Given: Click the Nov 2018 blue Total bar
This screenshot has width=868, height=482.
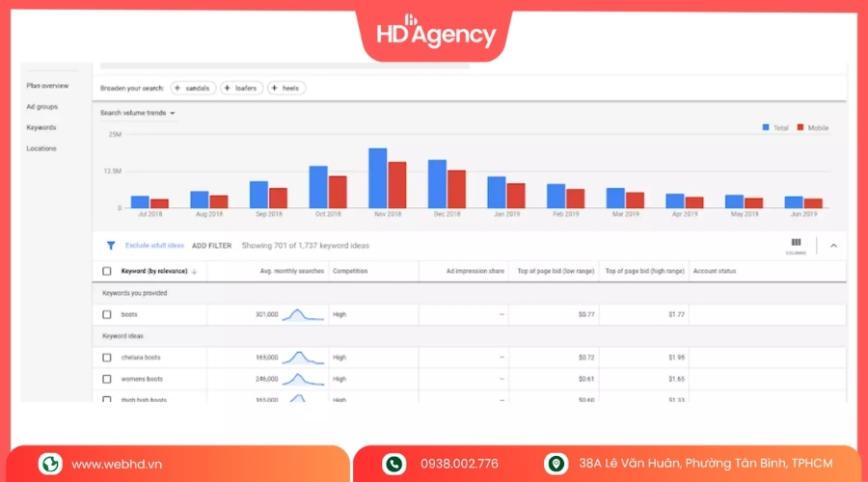Looking at the screenshot, I should pos(378,177).
